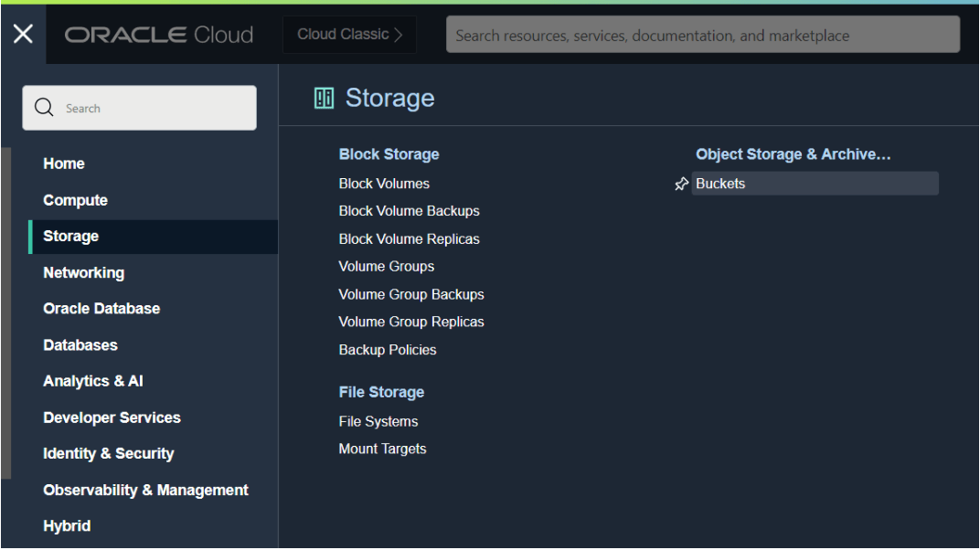
Task: Click the Oracle Cloud logo
Action: click(x=159, y=35)
